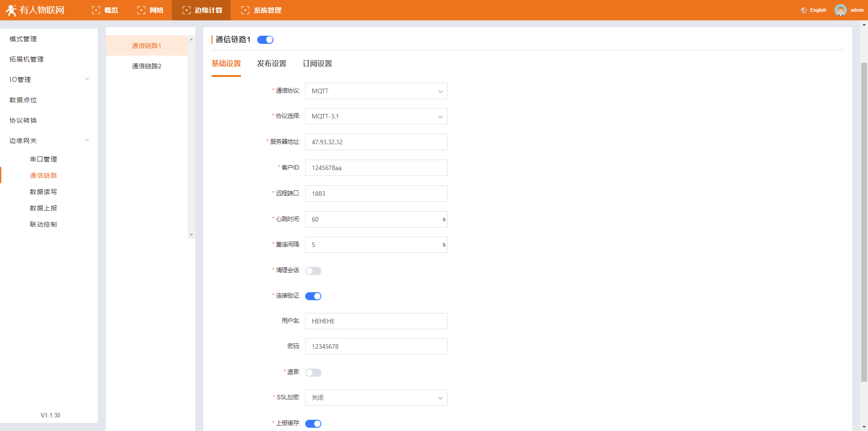Click the 边缘计算 nav icon
868x431 pixels.
[x=186, y=10]
